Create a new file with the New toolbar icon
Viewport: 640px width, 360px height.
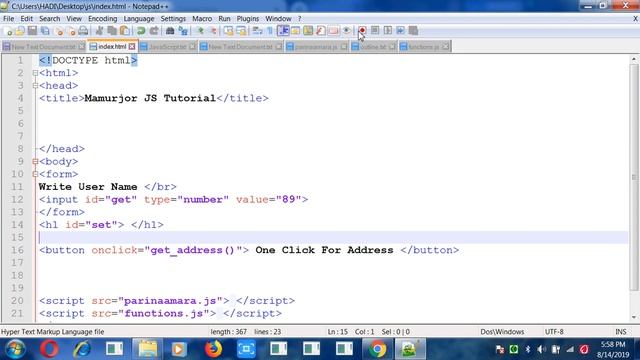tap(8, 31)
